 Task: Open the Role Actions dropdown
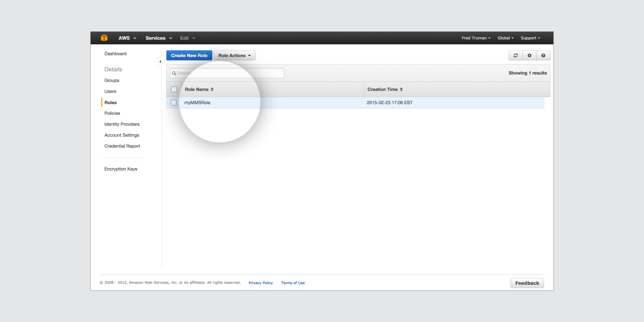tap(234, 56)
